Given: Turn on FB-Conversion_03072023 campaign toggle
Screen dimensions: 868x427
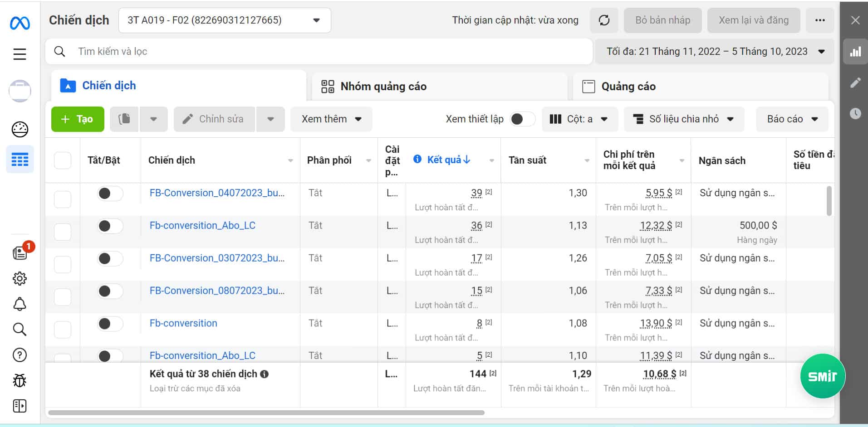Looking at the screenshot, I should click(110, 258).
